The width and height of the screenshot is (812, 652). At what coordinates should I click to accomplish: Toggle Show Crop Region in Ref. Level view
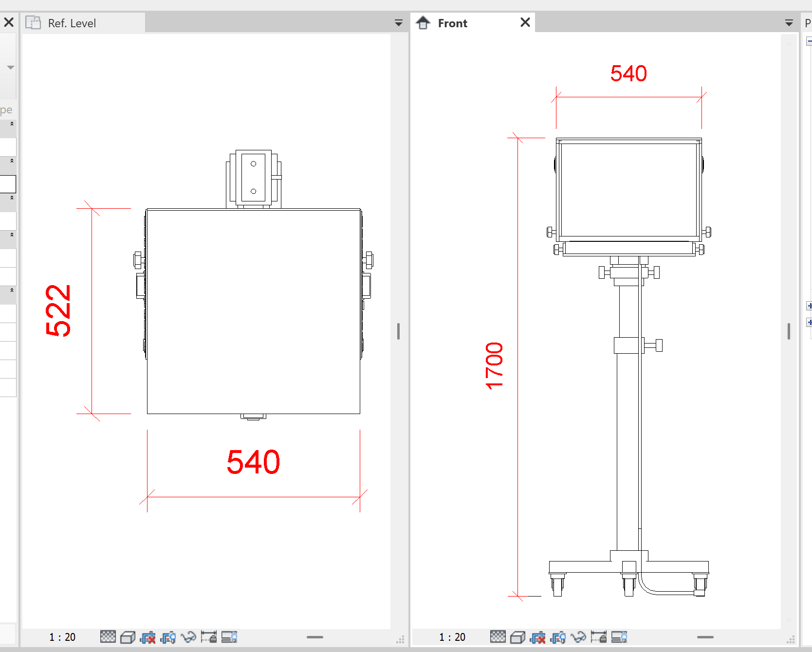coord(168,636)
